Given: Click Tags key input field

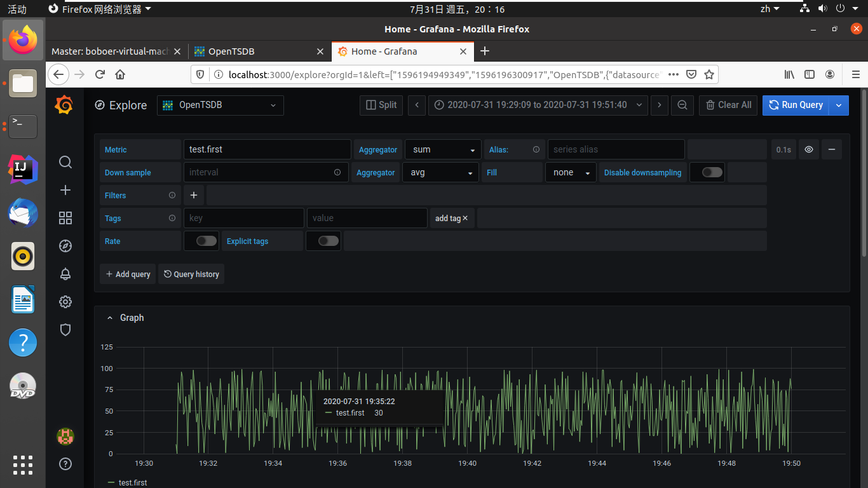Looking at the screenshot, I should [243, 218].
